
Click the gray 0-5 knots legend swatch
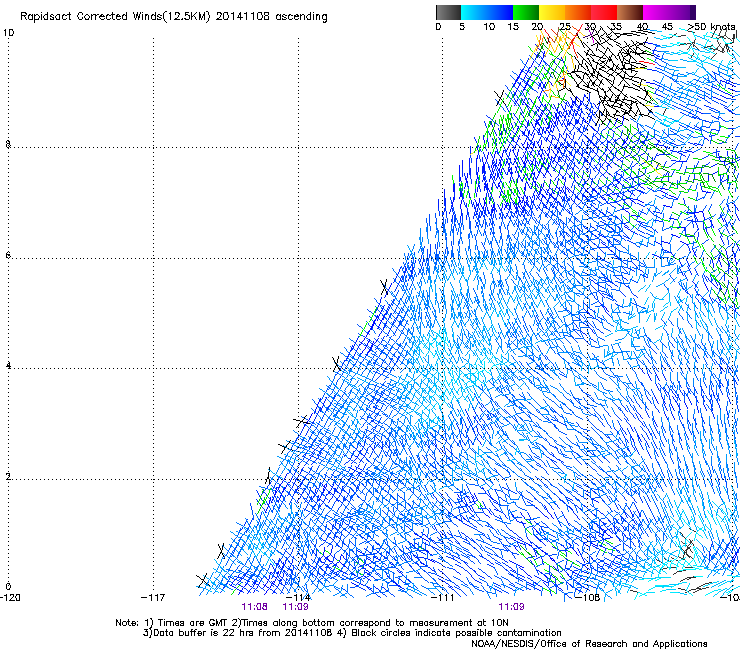(448, 12)
